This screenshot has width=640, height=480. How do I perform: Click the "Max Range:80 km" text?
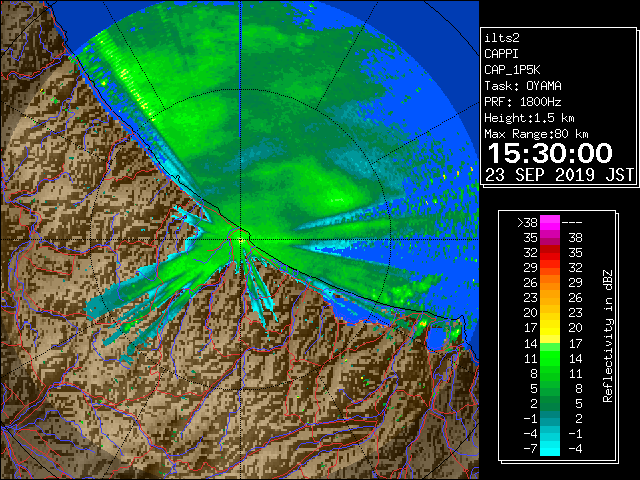[536, 134]
